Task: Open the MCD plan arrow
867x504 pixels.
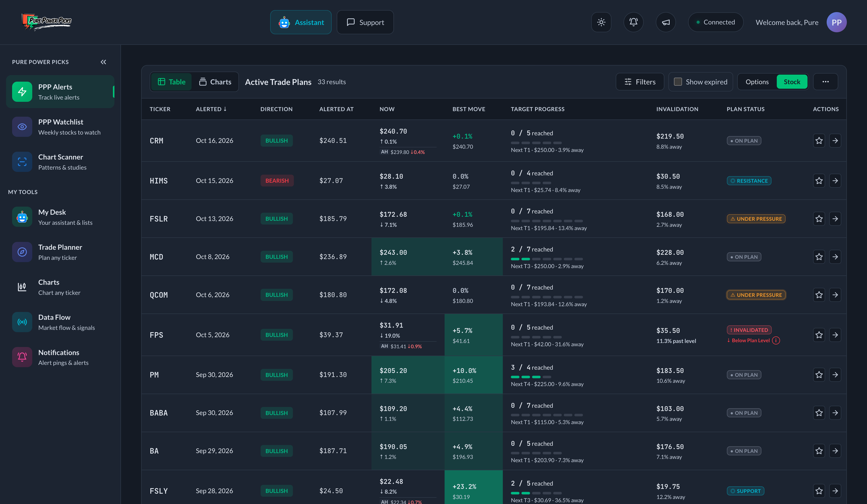Action: (835, 257)
